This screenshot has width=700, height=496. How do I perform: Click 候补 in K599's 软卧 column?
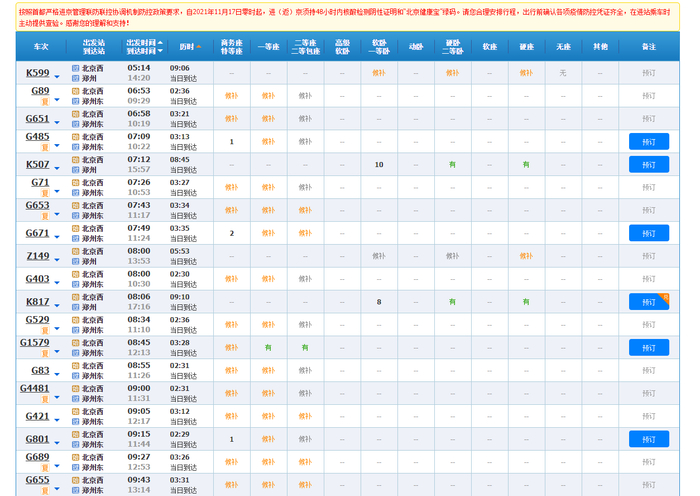tap(379, 73)
